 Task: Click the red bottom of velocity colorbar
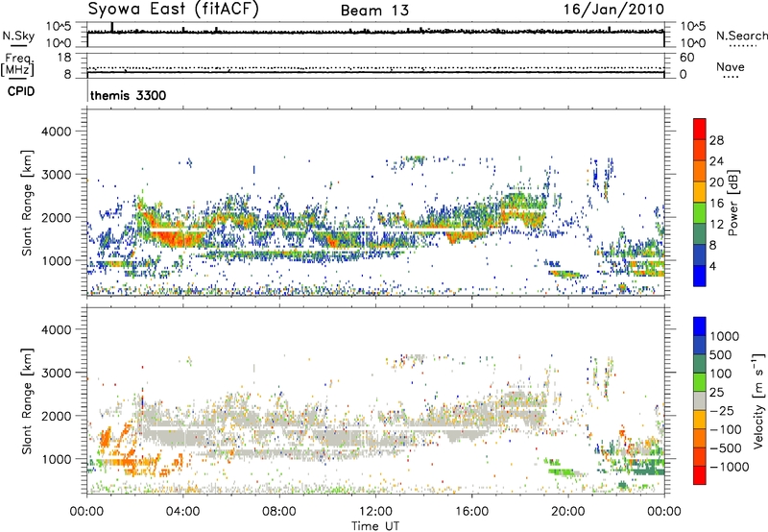[700, 475]
